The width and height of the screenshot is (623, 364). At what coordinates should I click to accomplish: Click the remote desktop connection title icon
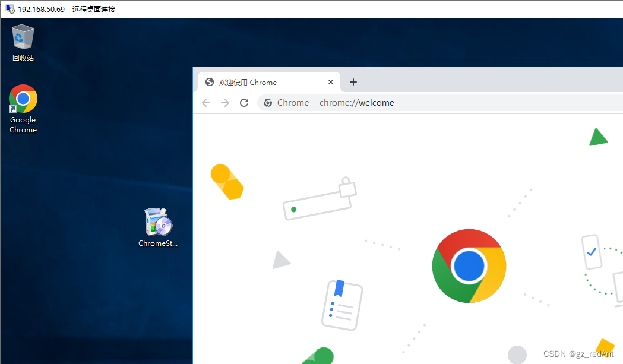click(10, 9)
